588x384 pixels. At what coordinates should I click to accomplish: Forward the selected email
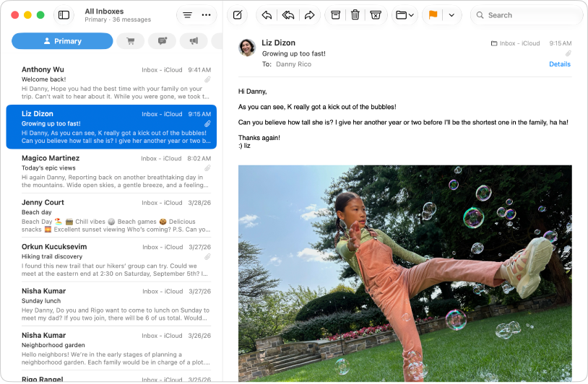[x=309, y=15]
